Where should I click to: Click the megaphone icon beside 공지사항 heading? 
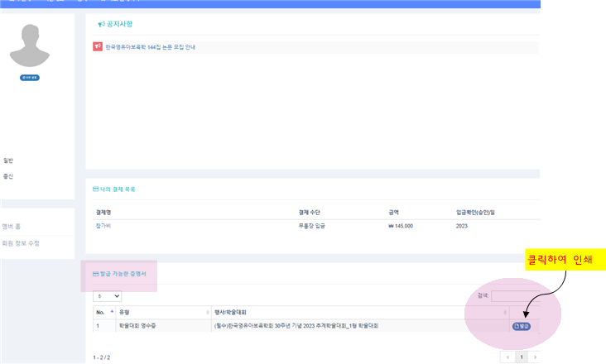[x=101, y=25]
